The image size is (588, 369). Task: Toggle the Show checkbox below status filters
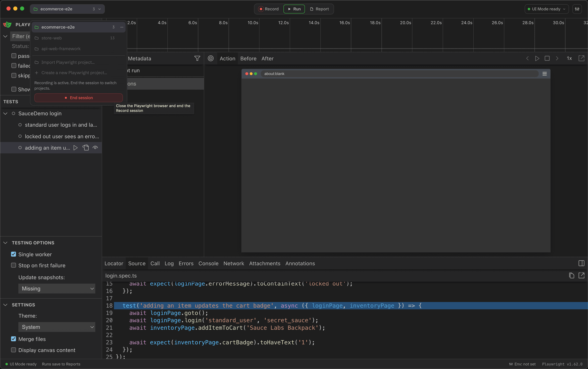point(14,89)
